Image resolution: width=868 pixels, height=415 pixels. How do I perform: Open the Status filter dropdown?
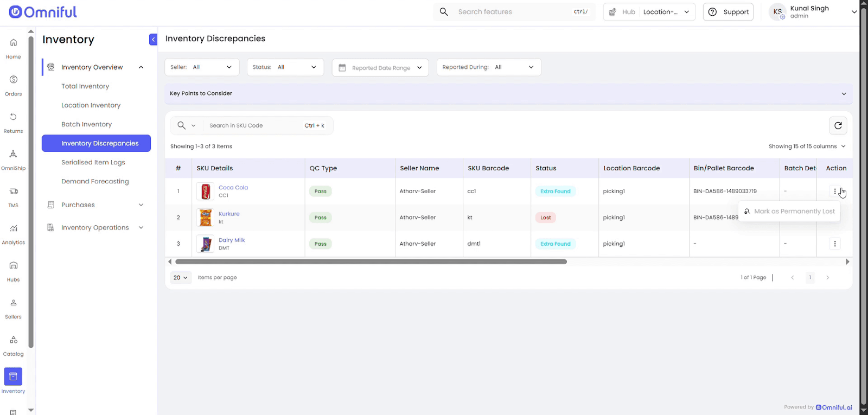tap(285, 67)
